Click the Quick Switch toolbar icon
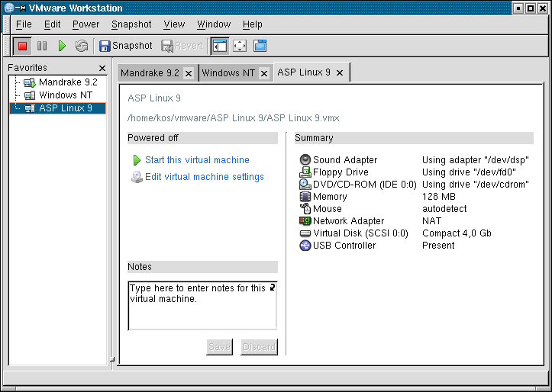The image size is (552, 392). [x=260, y=46]
